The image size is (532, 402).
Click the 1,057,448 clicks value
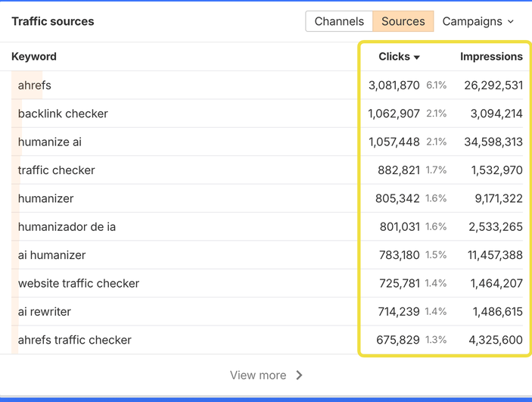tap(394, 142)
